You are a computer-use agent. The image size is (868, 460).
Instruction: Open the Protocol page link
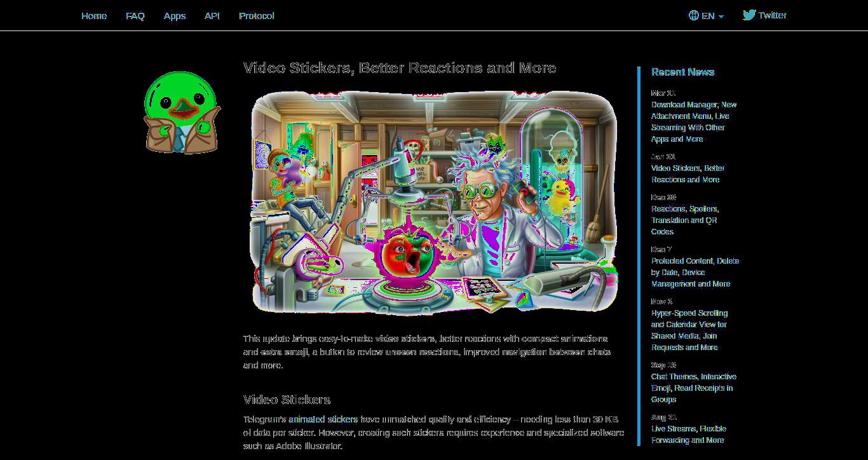(x=257, y=16)
